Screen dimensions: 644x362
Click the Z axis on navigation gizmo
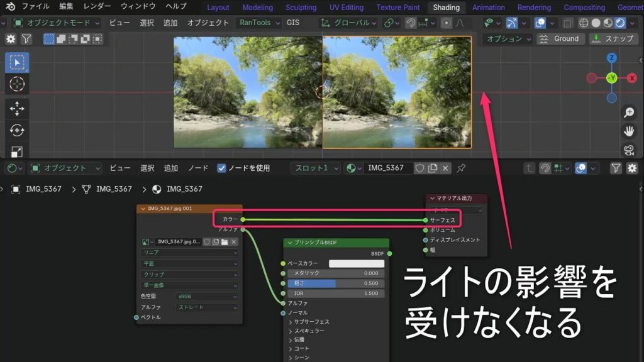pos(611,57)
